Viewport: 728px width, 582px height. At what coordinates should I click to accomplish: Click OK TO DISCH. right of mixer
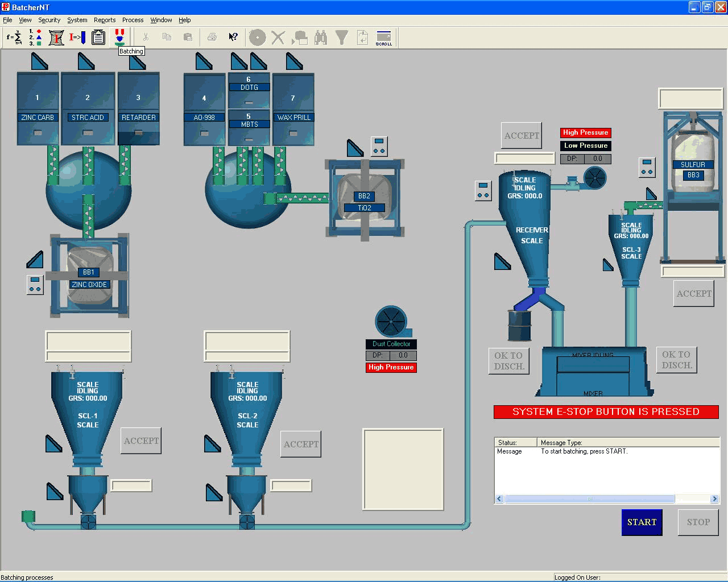click(677, 360)
